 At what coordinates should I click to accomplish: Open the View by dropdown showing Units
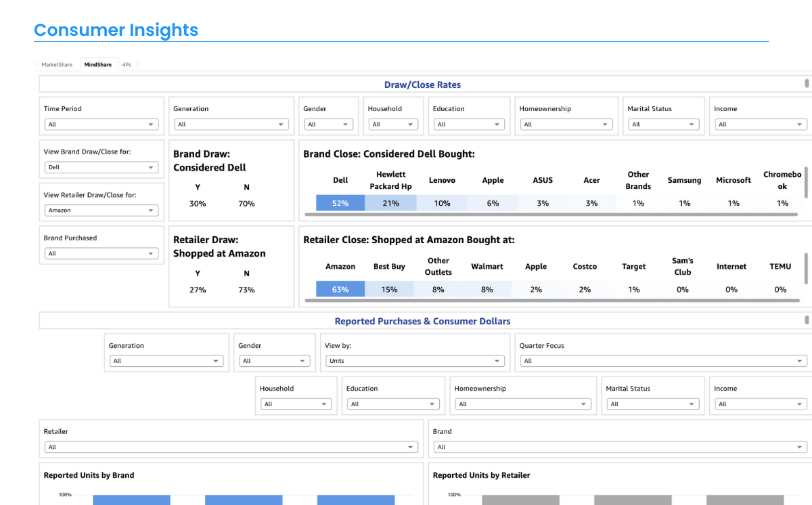tap(413, 361)
